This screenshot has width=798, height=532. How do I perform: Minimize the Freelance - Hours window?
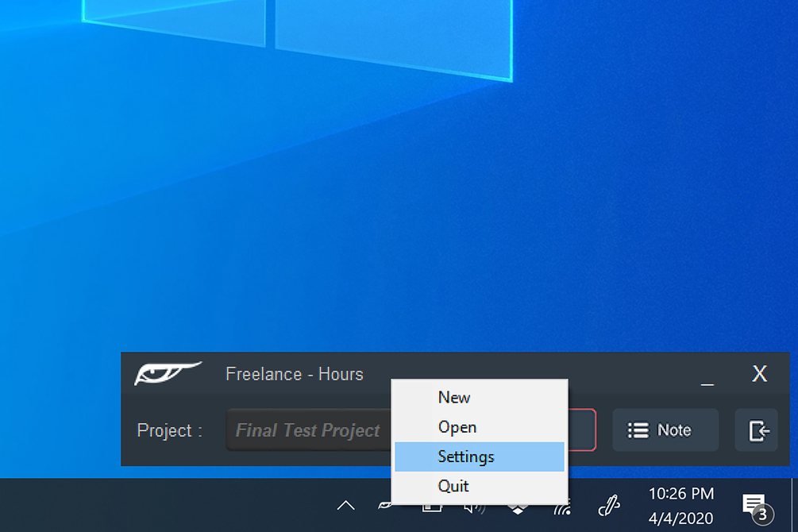(707, 380)
